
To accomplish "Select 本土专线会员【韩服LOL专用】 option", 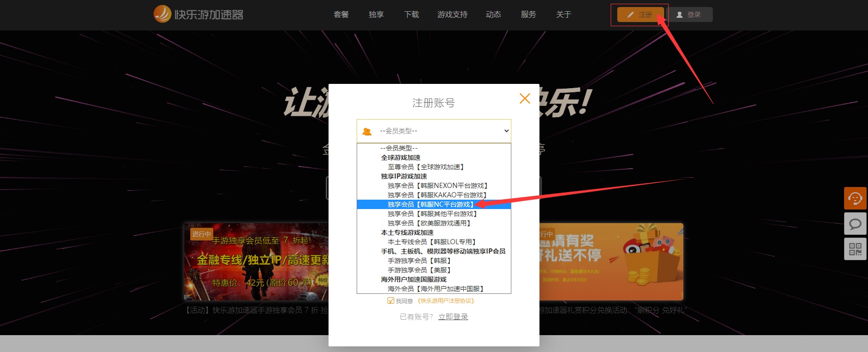I will pyautogui.click(x=434, y=242).
